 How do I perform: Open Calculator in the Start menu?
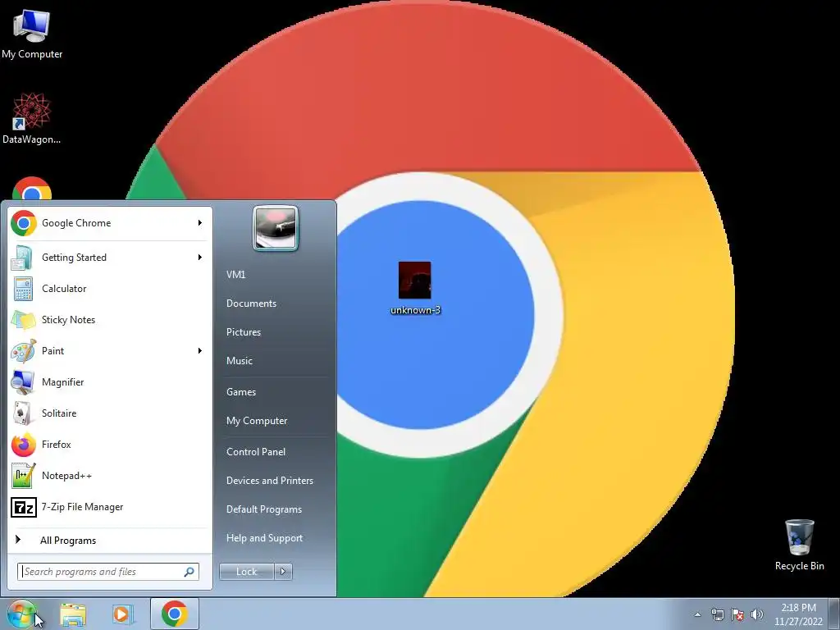(x=109, y=289)
